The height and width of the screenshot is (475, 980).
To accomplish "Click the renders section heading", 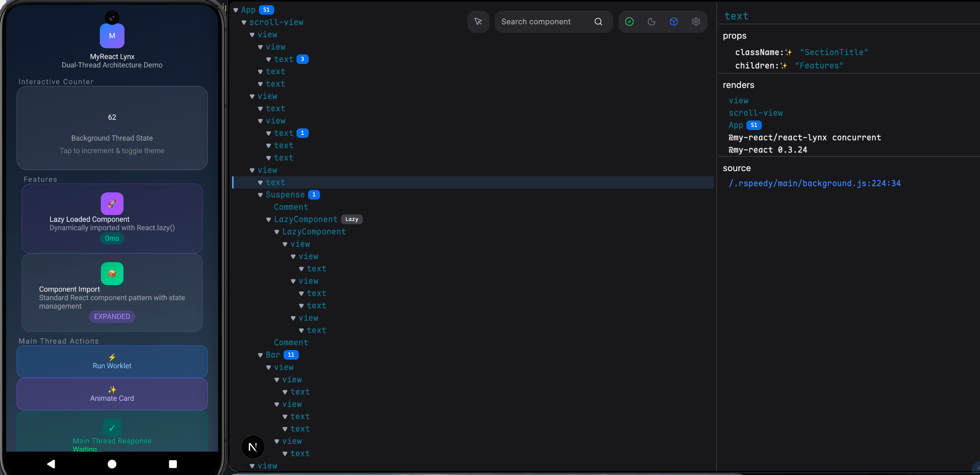I will coord(738,85).
